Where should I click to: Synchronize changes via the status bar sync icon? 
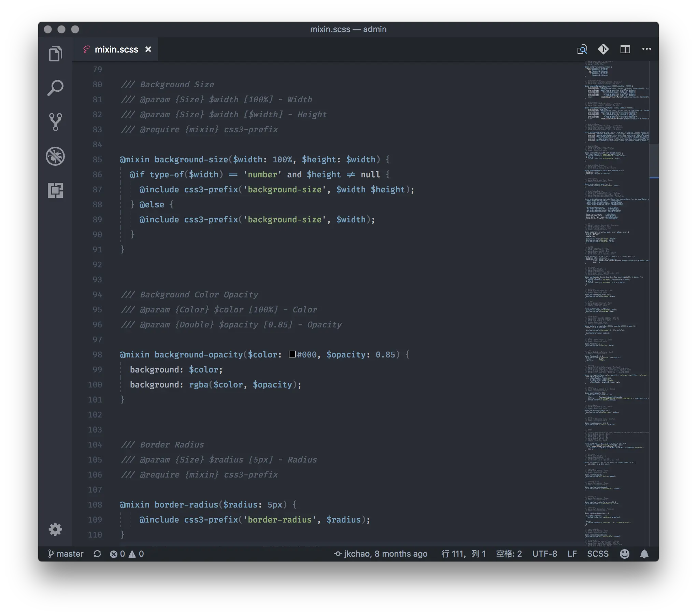pos(97,554)
